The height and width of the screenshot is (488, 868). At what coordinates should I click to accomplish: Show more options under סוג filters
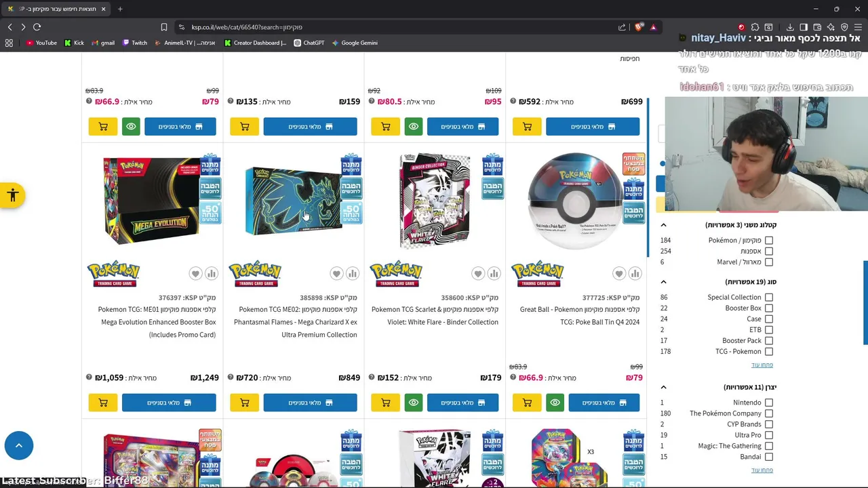coord(762,365)
